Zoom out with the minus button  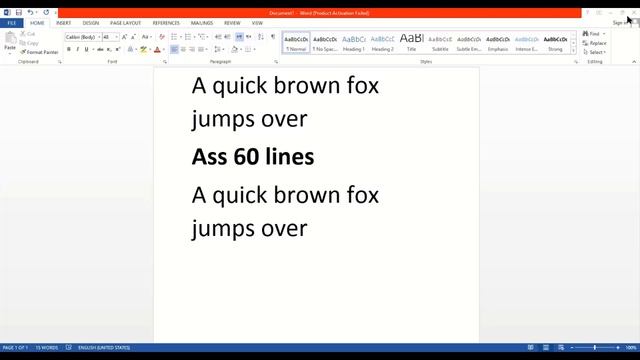pyautogui.click(x=572, y=347)
